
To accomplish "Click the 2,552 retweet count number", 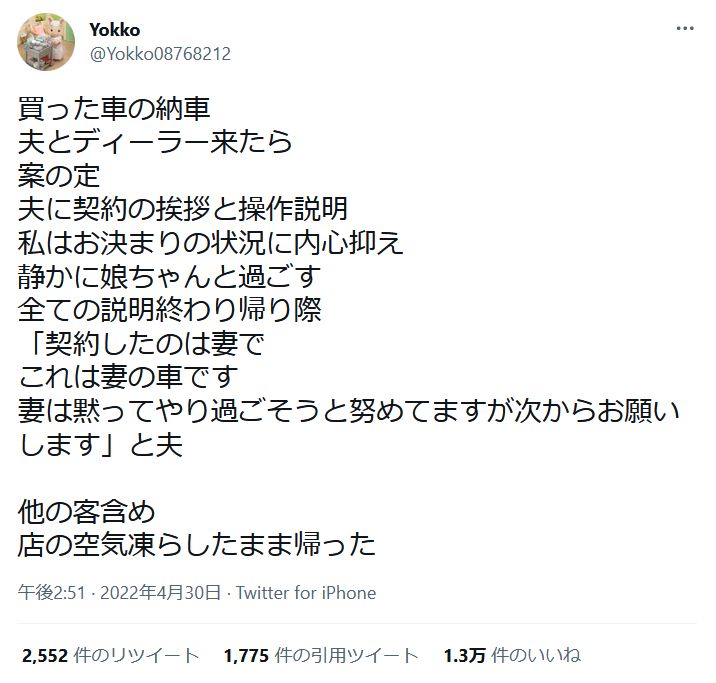I will click(x=45, y=656).
